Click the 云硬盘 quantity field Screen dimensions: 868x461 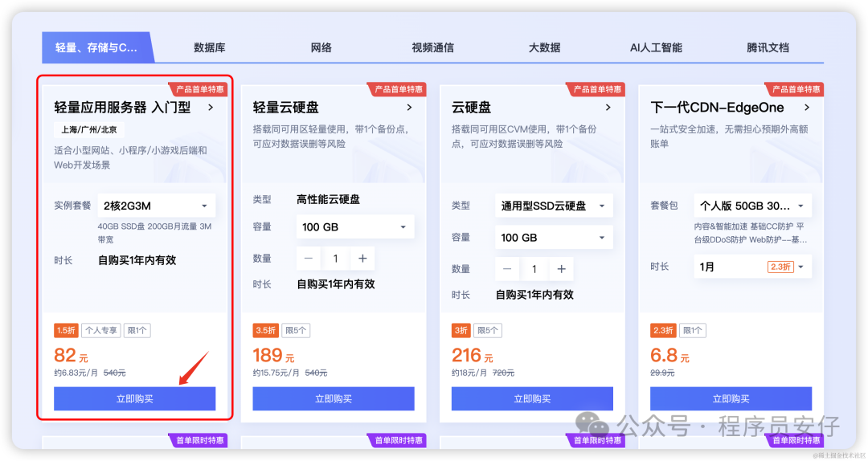pos(534,269)
